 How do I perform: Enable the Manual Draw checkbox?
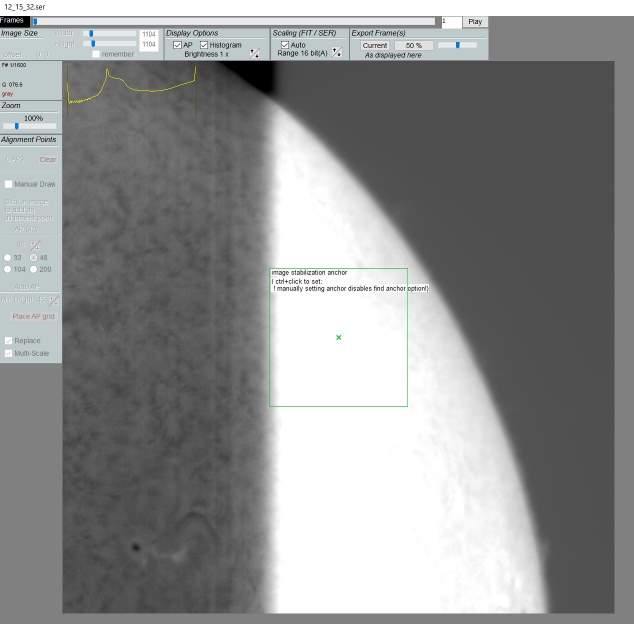[x=8, y=184]
